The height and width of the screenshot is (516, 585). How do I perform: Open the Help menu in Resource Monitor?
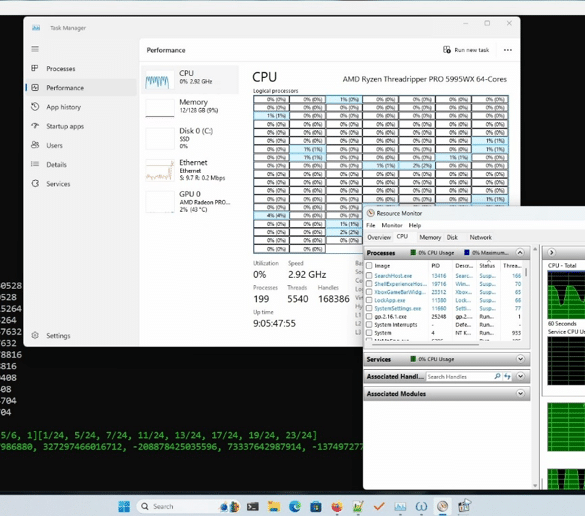(x=414, y=225)
